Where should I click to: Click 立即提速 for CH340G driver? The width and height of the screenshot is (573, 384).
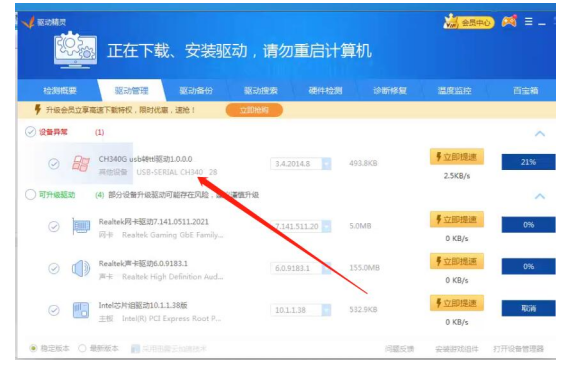tap(457, 157)
